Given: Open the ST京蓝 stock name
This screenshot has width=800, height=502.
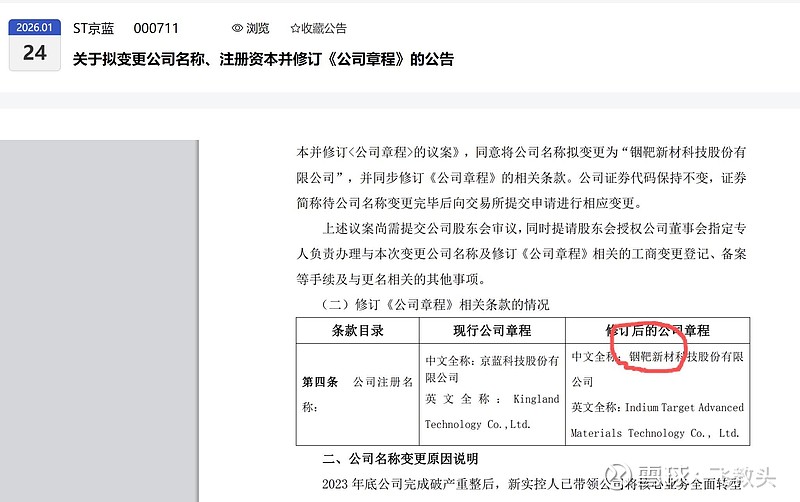Looking at the screenshot, I should [x=93, y=28].
